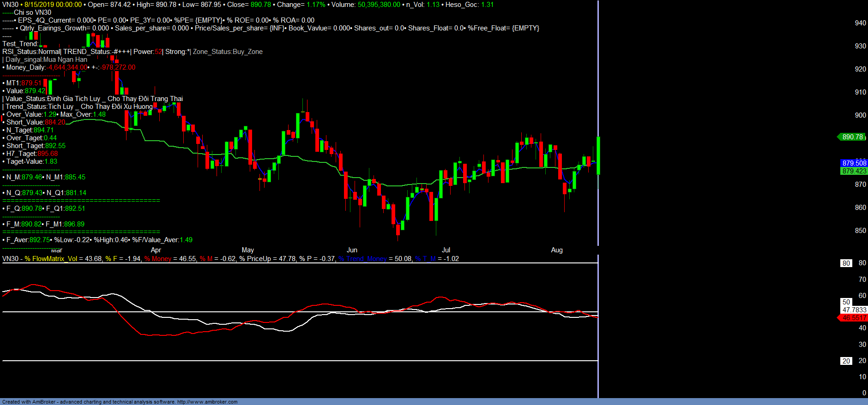
Task: Click the boxed 80 level label
Action: point(846,263)
